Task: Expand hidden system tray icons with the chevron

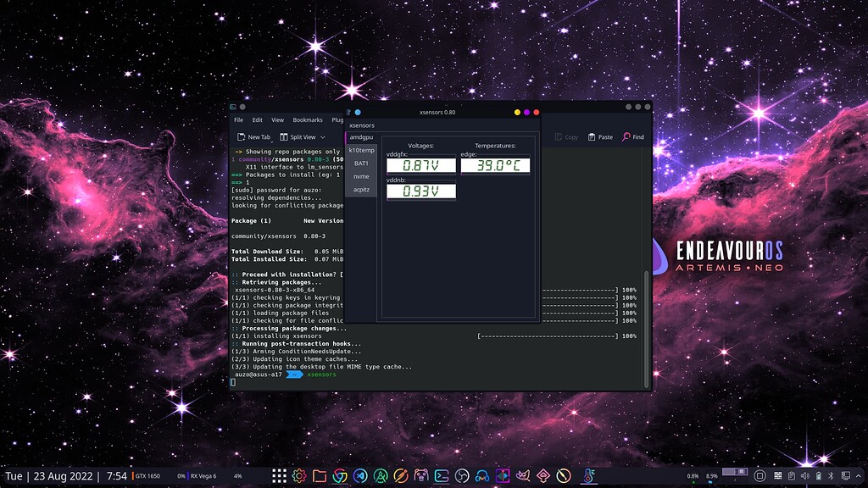Action: [859, 476]
